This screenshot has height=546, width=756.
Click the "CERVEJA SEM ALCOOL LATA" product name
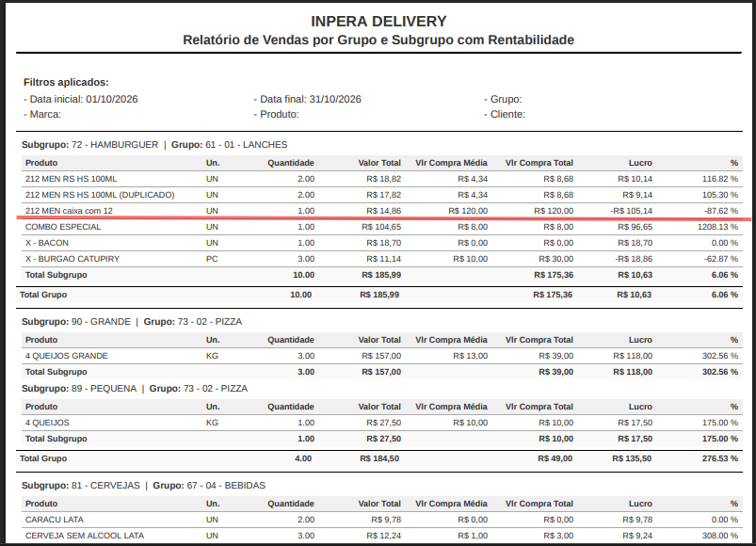[x=85, y=536]
